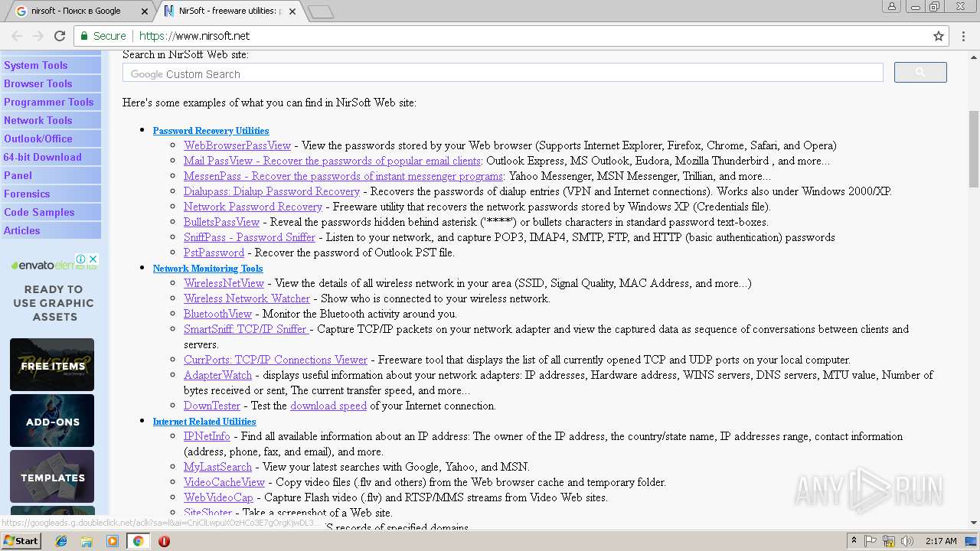Screen dimensions: 980x551
Task: Open BulletsPassView link
Action: pyautogui.click(x=221, y=222)
